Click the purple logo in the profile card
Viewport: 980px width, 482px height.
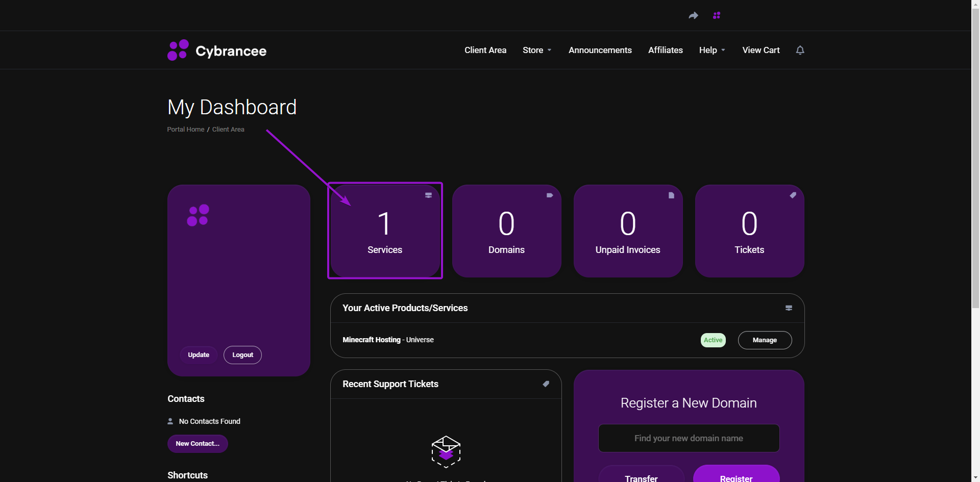(198, 215)
